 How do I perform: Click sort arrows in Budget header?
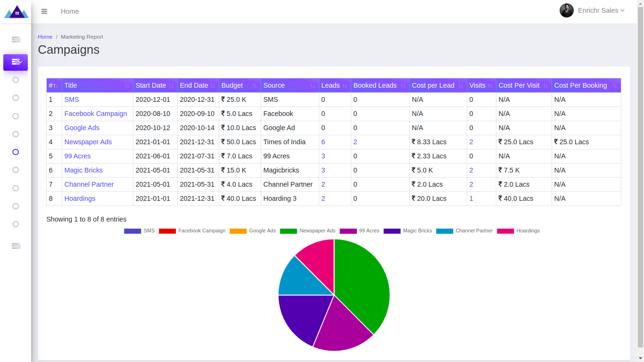point(255,86)
